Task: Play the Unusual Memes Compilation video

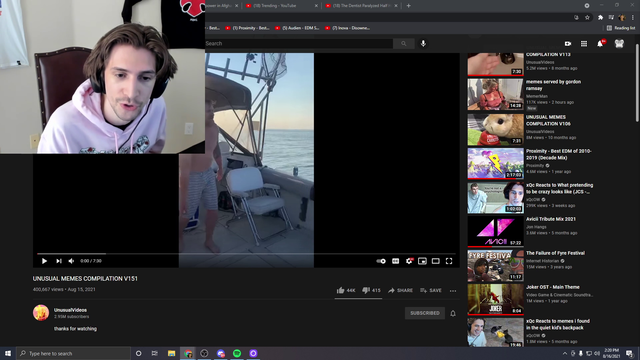Action: [x=44, y=261]
